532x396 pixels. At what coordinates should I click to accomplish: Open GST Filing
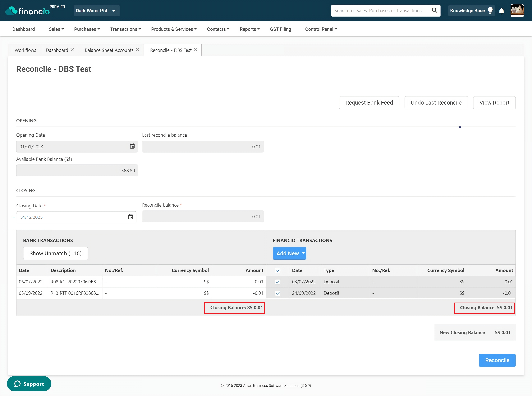click(281, 29)
